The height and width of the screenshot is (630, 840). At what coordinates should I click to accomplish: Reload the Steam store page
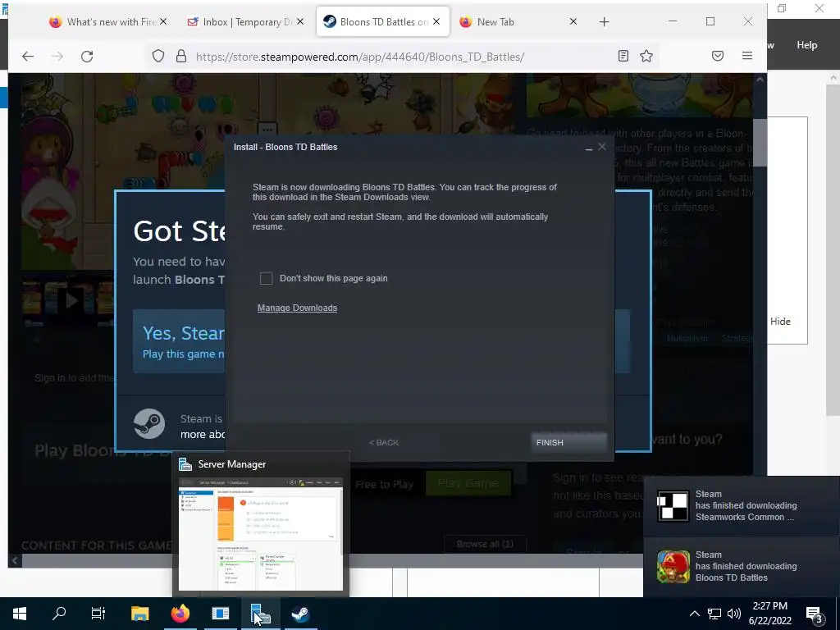click(87, 57)
